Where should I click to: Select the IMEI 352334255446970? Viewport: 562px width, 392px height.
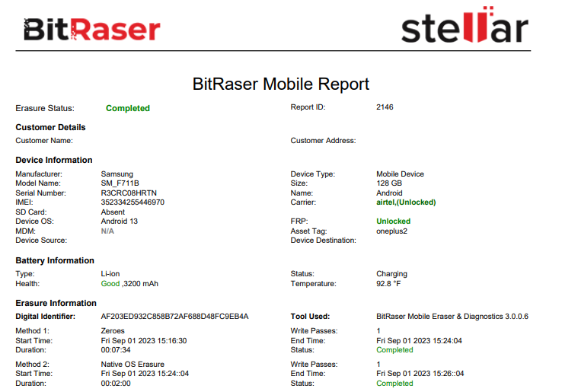[133, 202]
